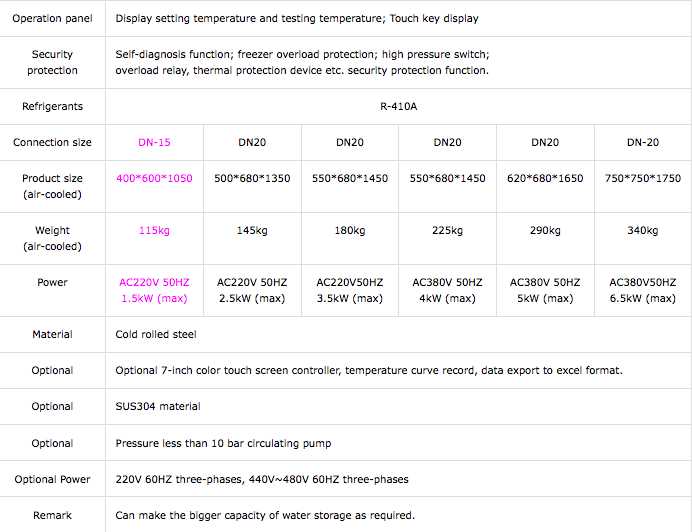Click the pink 400*600*1050 product size
Image resolution: width=692 pixels, height=532 pixels.
point(154,178)
